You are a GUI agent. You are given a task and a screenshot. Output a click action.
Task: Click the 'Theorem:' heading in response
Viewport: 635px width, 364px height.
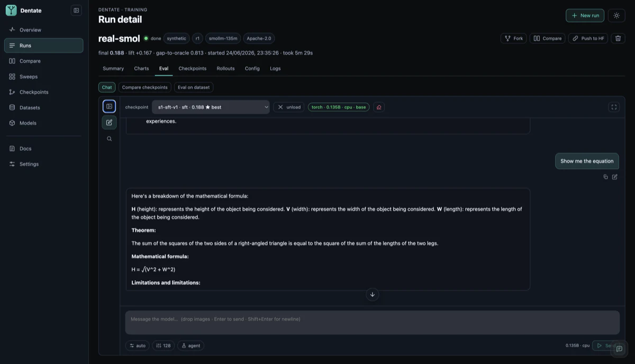[x=143, y=231]
